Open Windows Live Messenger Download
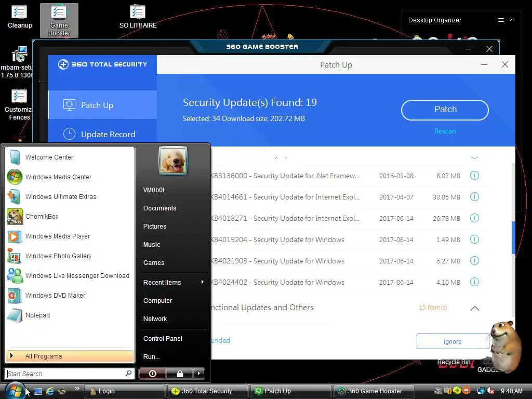The image size is (532, 399). point(70,275)
